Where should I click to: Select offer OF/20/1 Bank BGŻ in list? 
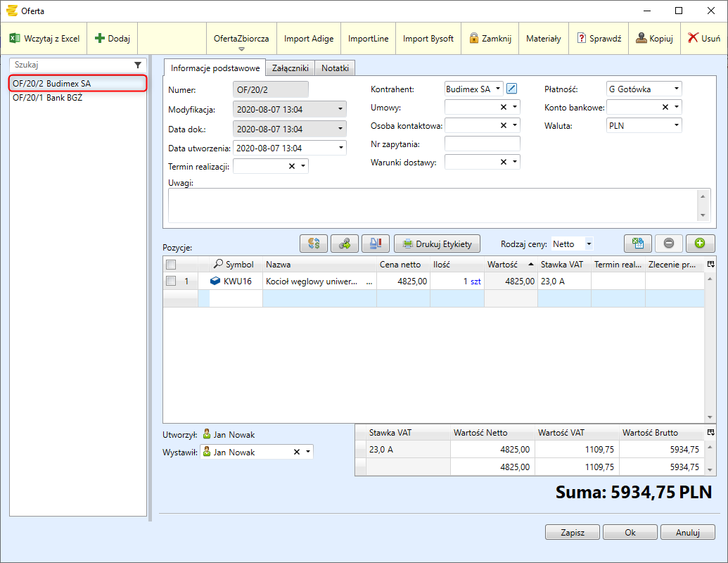(x=48, y=98)
